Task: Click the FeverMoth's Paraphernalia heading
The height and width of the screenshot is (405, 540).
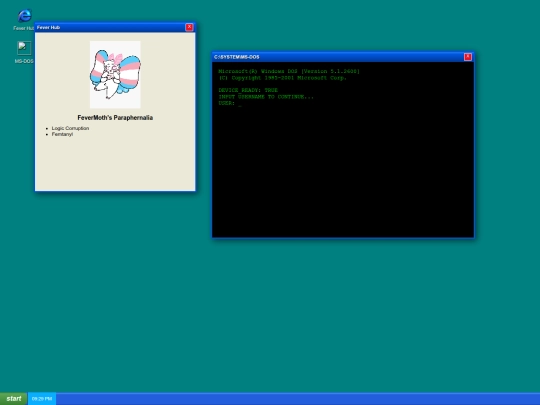Action: (115, 118)
